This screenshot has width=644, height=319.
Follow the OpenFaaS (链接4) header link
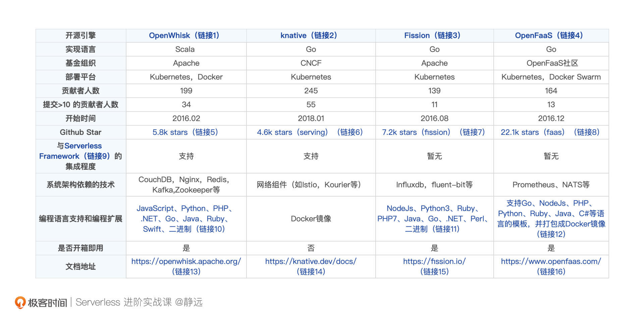point(549,36)
